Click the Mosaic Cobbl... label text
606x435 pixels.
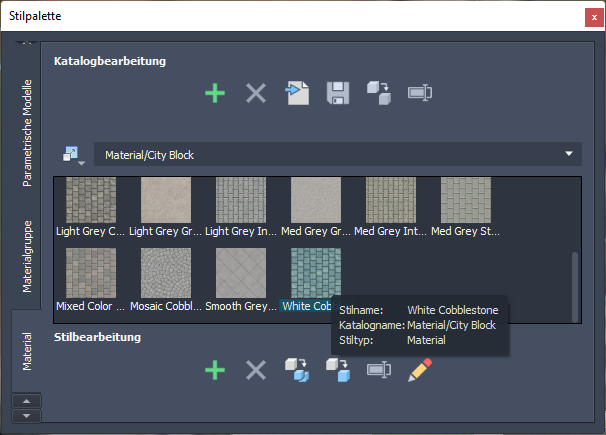coord(166,306)
